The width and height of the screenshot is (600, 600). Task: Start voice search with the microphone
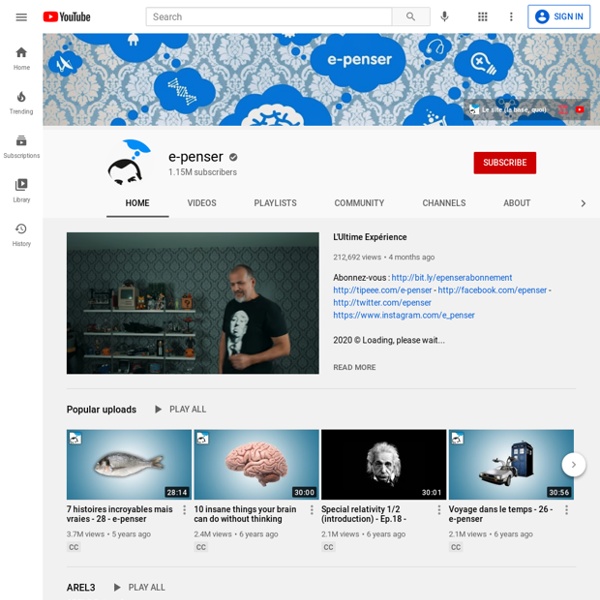click(444, 16)
